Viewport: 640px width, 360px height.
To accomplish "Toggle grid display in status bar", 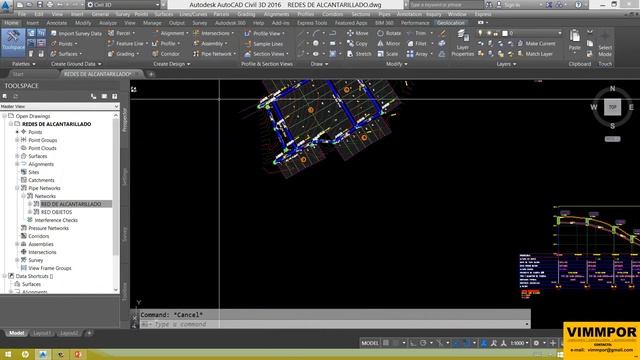I will click(x=386, y=343).
